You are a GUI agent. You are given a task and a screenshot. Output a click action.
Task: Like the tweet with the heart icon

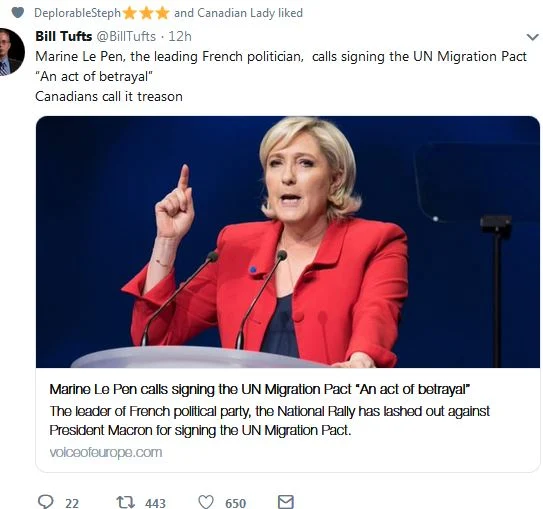206,502
